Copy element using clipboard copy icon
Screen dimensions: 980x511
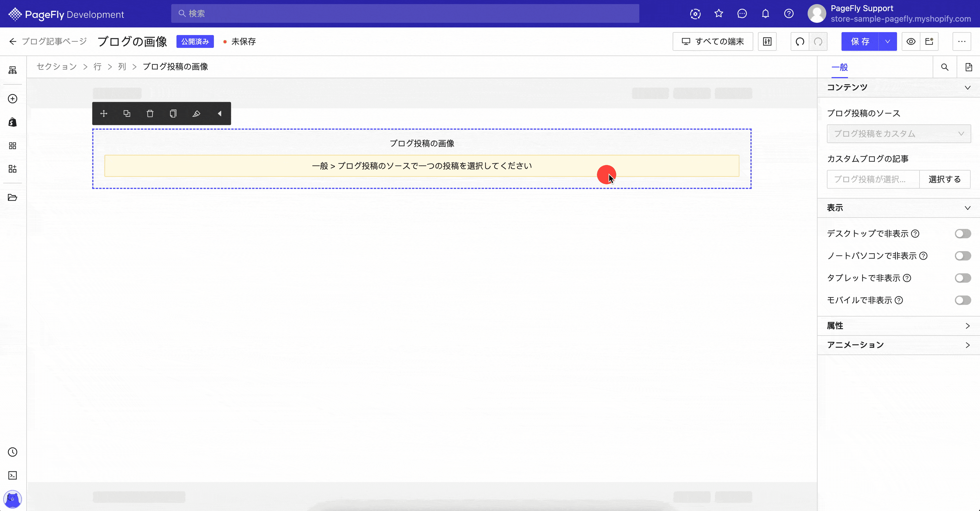pyautogui.click(x=173, y=113)
